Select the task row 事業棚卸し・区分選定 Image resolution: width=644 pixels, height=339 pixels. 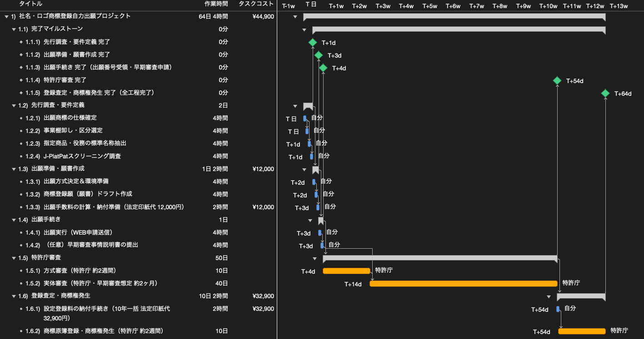138,131
